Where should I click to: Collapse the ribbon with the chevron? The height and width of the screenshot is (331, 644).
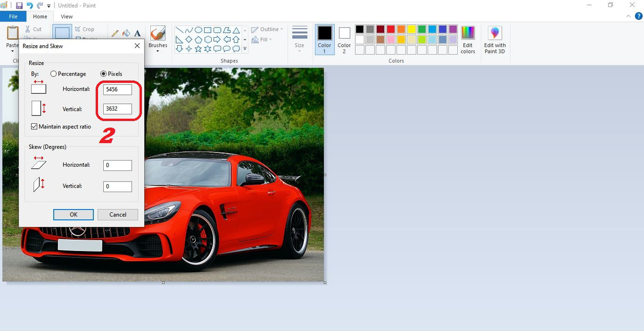[x=628, y=17]
